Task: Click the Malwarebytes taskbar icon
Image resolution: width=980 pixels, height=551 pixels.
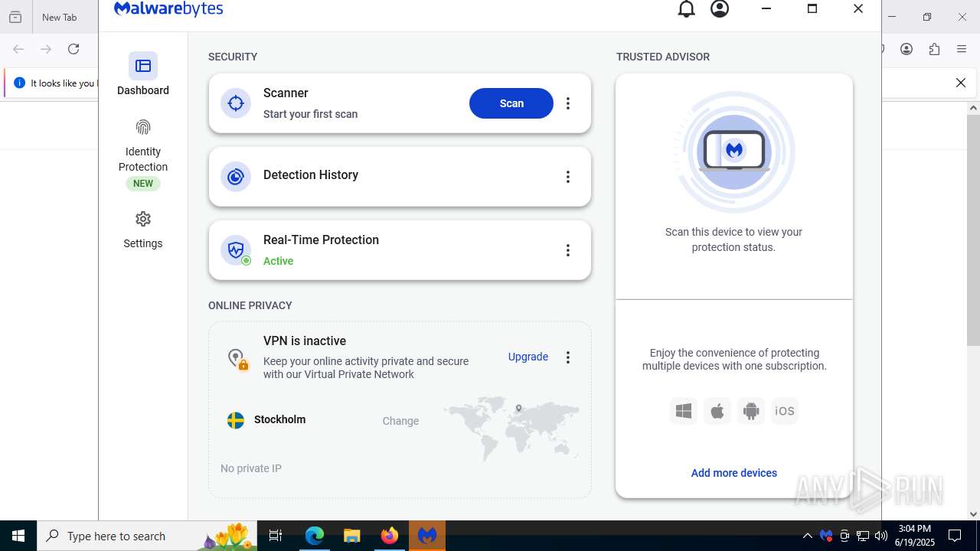Action: click(x=427, y=536)
